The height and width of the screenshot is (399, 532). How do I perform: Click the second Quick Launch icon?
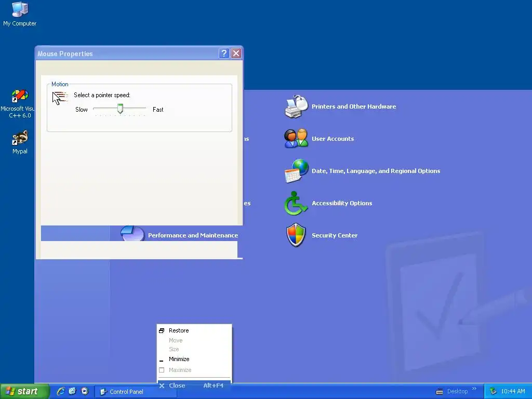click(73, 391)
